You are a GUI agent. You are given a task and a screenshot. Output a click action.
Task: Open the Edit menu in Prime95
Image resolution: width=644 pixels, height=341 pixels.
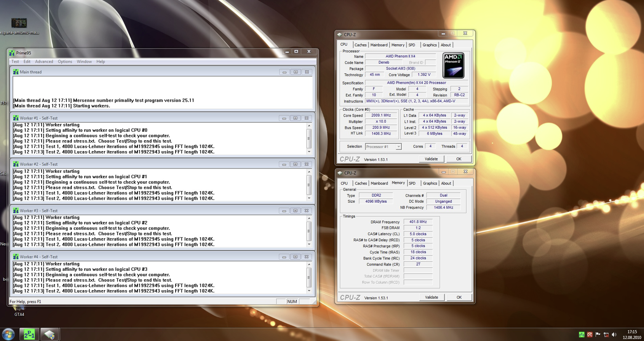point(27,61)
